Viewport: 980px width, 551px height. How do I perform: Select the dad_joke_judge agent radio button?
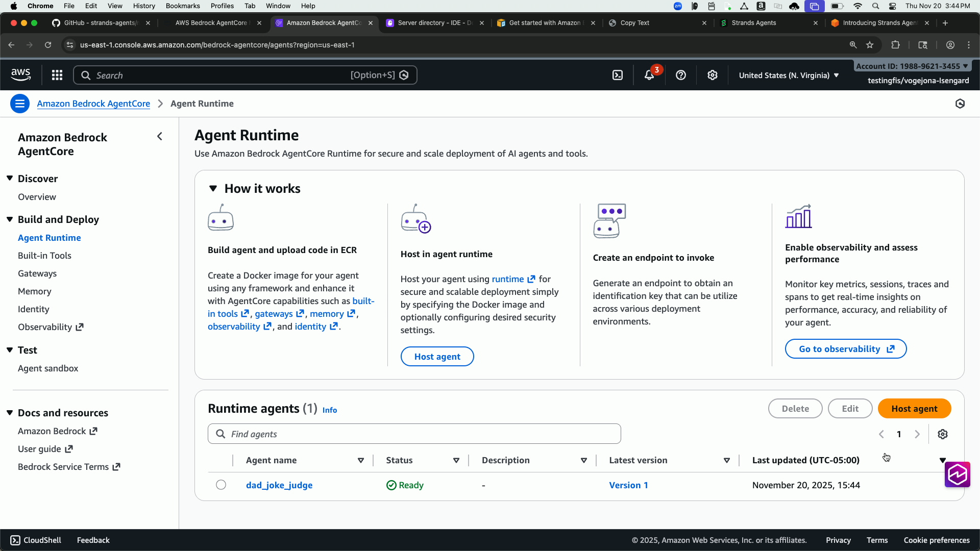[221, 485]
